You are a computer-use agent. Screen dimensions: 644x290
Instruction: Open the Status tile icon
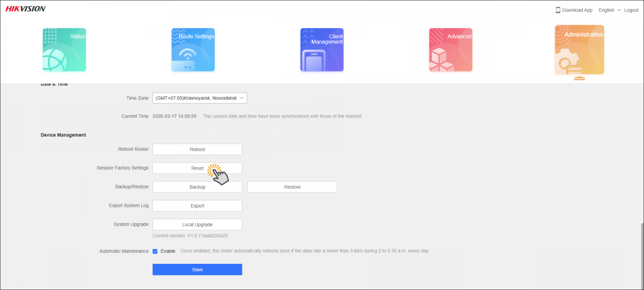click(64, 50)
